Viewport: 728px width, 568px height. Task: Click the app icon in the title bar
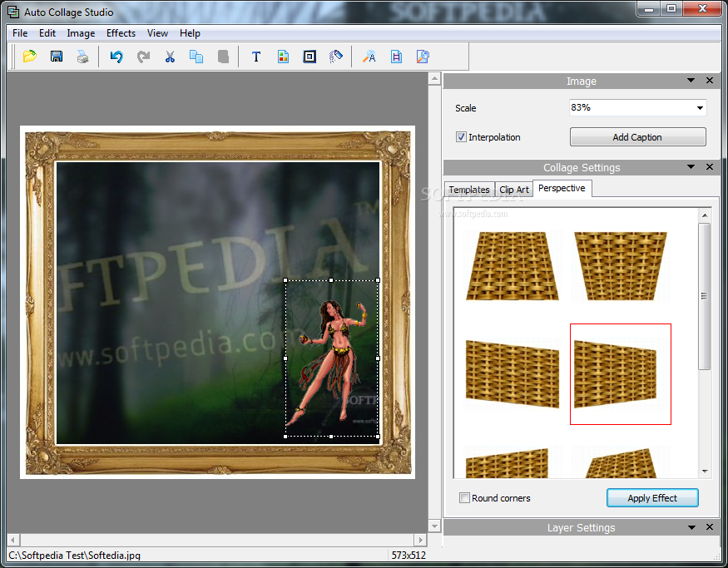(13, 12)
